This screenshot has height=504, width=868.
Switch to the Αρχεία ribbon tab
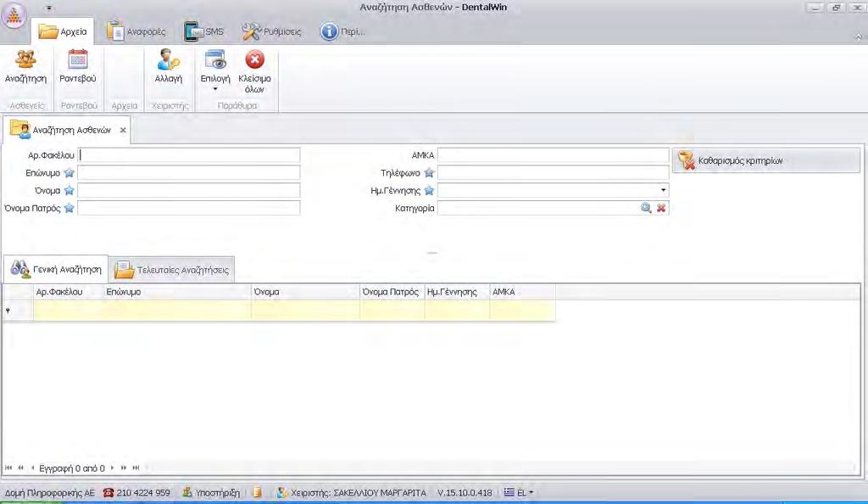(x=63, y=31)
